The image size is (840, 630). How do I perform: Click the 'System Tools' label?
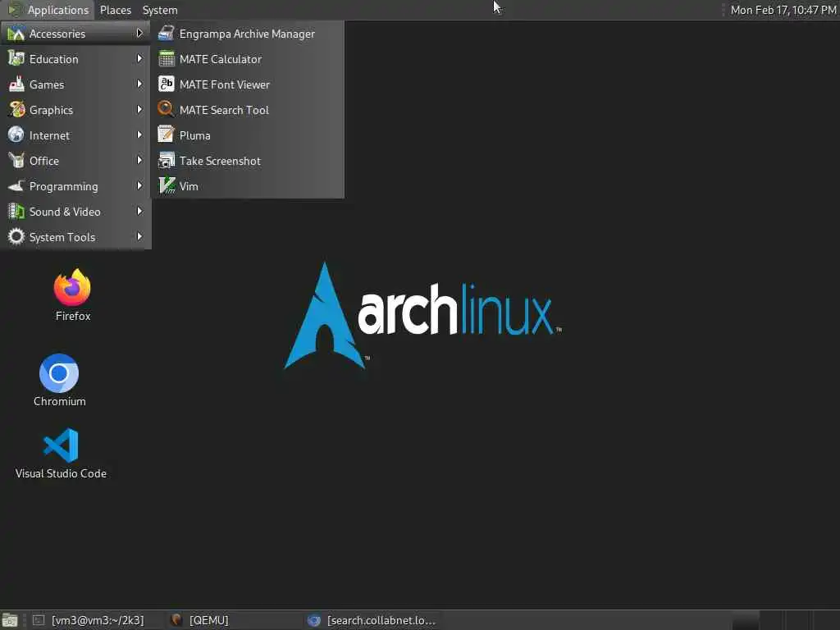[62, 237]
